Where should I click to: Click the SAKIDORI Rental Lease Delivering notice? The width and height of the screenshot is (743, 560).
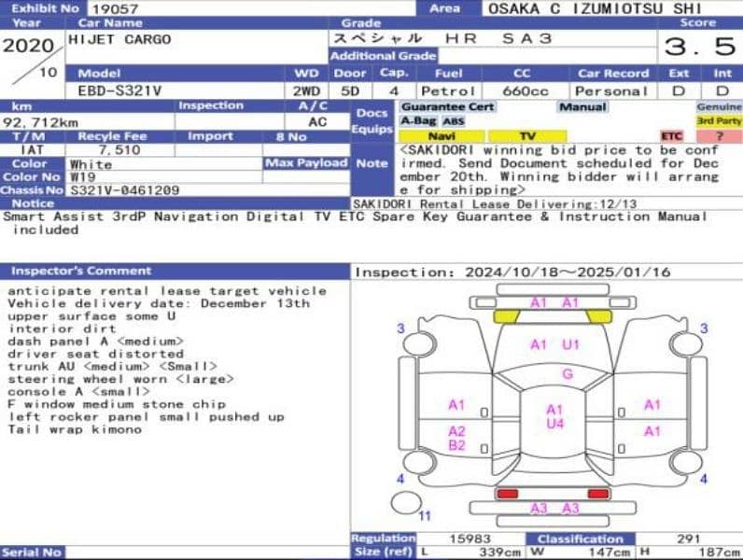(495, 204)
